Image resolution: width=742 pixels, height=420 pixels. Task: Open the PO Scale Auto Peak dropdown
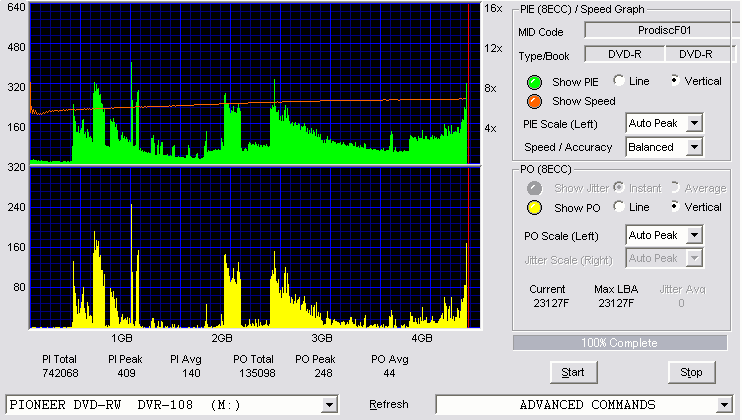click(694, 235)
